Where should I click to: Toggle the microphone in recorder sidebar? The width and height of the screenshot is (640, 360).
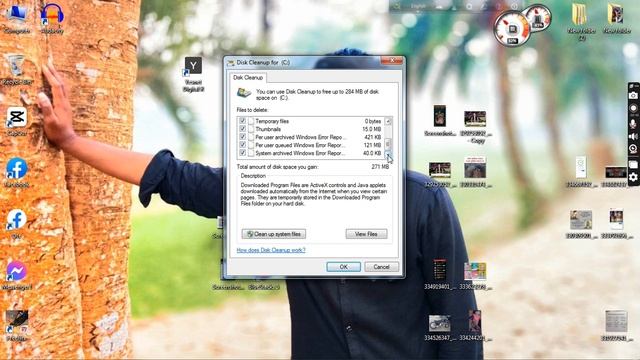click(633, 123)
